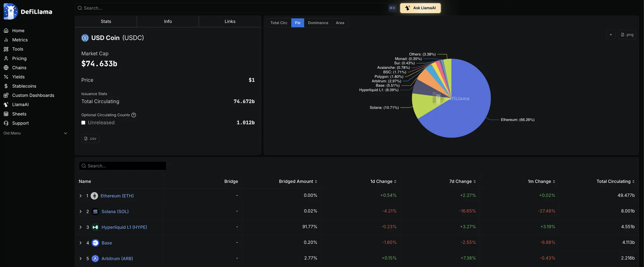Image resolution: width=644 pixels, height=267 pixels.
Task: Enable the Unreleased checkbox
Action: coord(83,123)
